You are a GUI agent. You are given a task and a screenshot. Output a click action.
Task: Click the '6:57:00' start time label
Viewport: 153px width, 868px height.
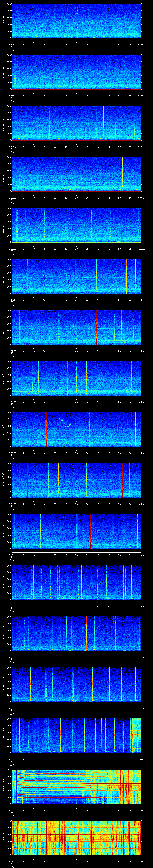(12, 147)
